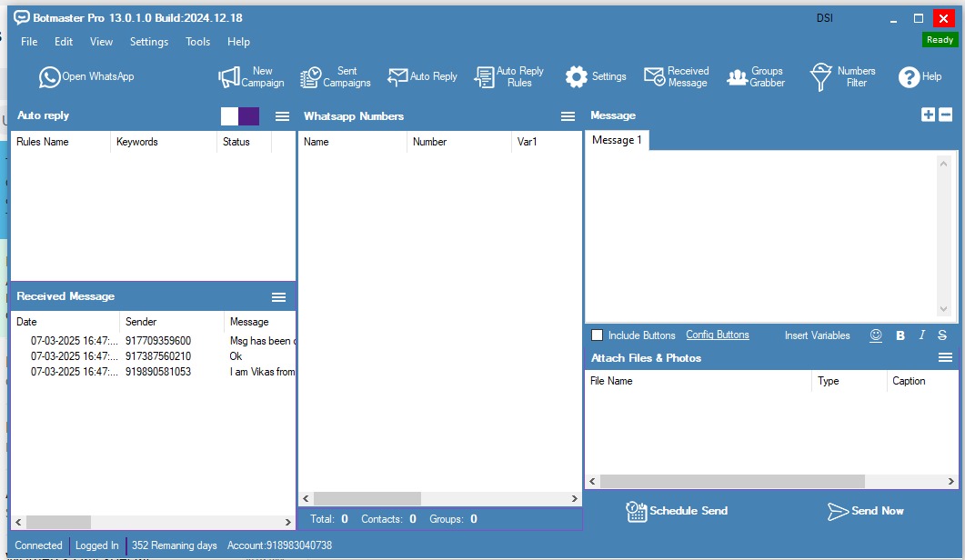965x560 pixels.
Task: Open WhatsApp from the toolbar
Action: [x=86, y=77]
